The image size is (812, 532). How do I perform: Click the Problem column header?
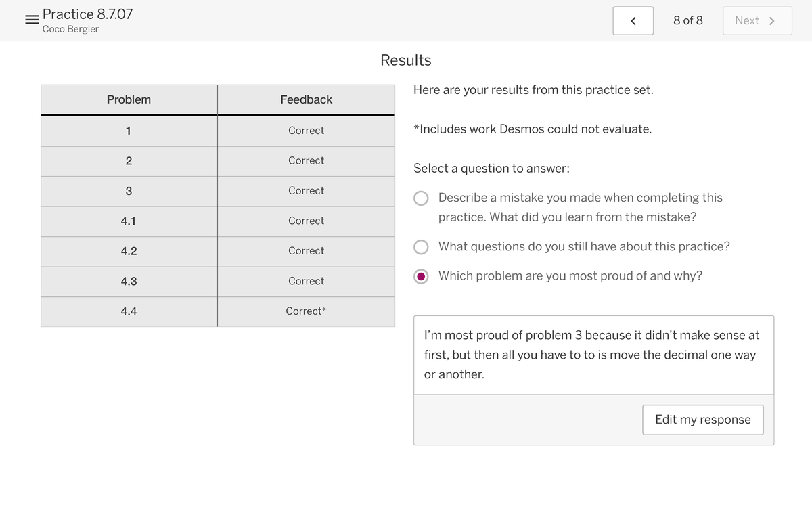coord(129,99)
